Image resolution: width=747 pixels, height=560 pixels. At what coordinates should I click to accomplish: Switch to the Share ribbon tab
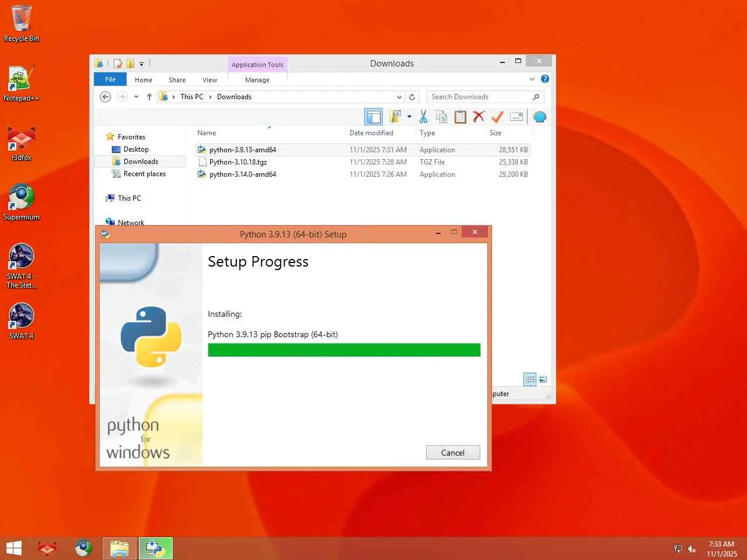[177, 80]
